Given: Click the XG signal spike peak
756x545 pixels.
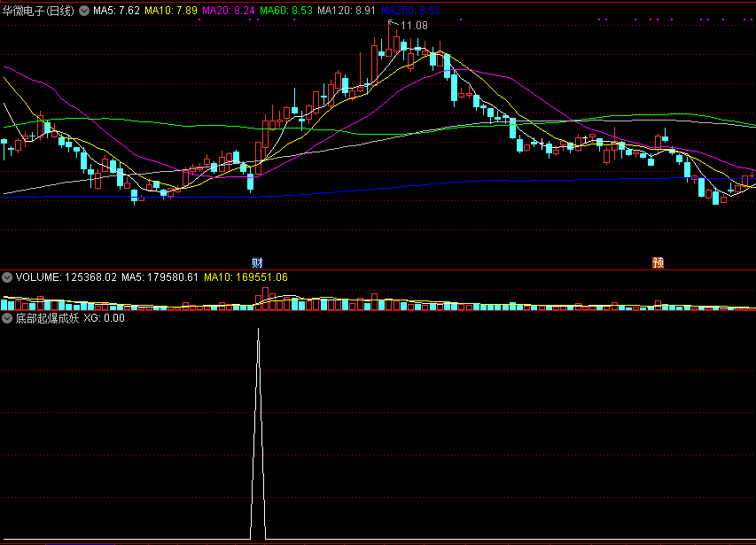Looking at the screenshot, I should tap(258, 330).
